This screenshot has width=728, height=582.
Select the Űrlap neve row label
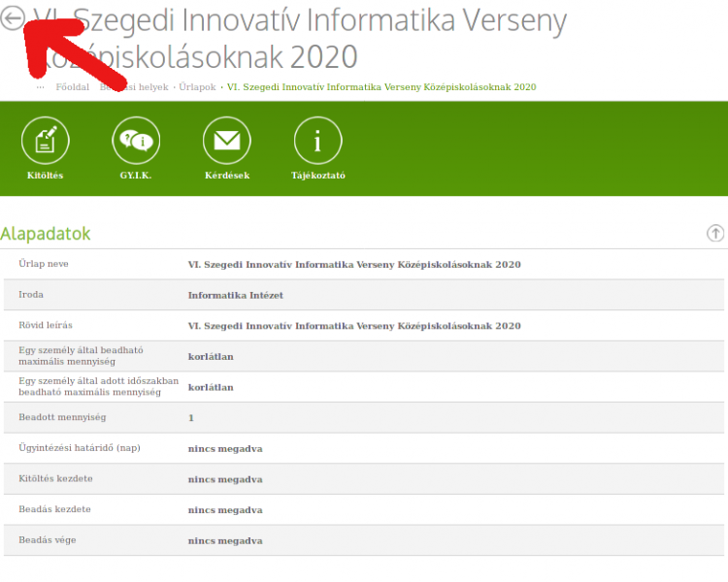44,264
